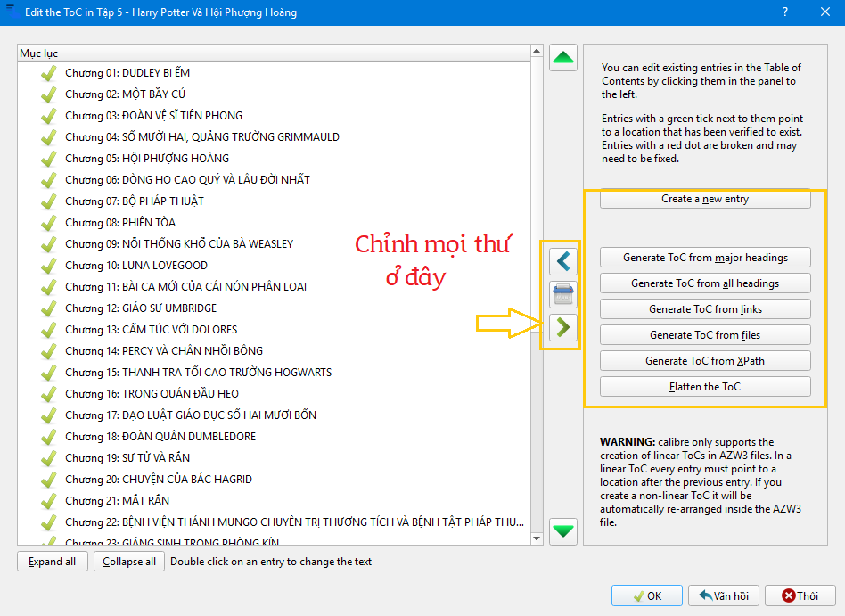Viewport: 845px width, 616px height.
Task: Select Chương 14: PERCY VÀ CHÂN NHỒI BÔNG
Action: 164,351
